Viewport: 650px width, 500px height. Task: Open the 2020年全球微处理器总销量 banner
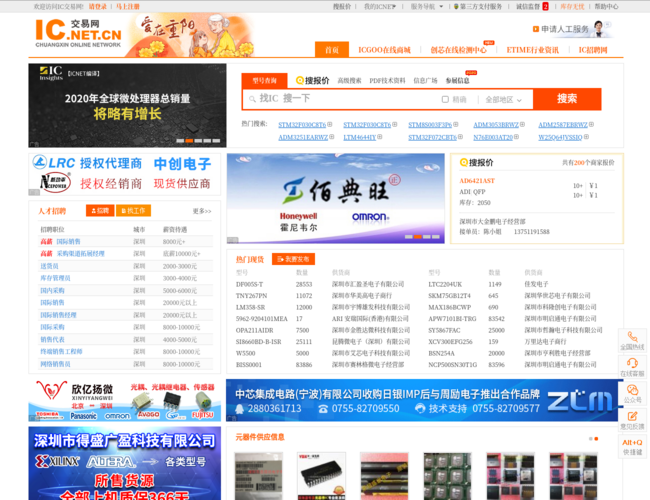coord(127,105)
